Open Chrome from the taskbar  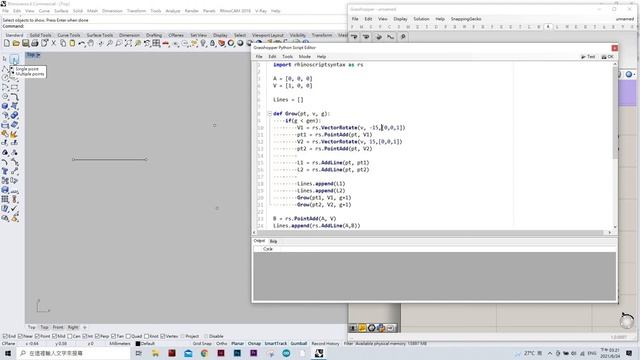pos(204,353)
